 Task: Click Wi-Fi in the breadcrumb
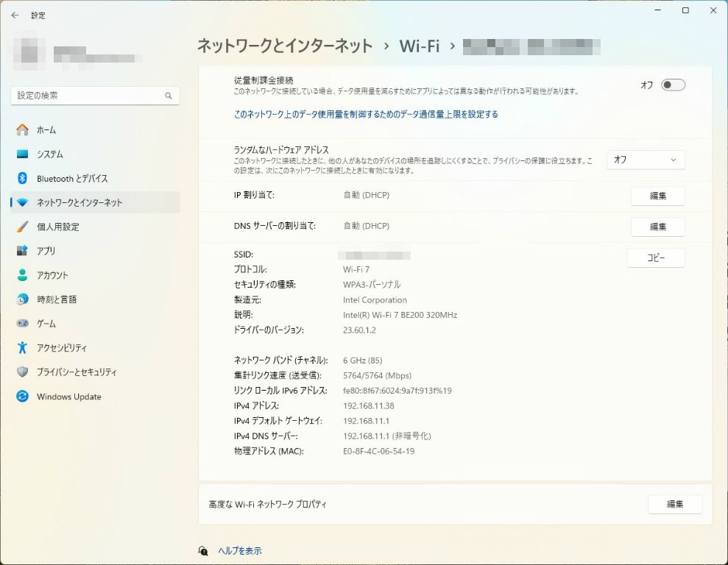[x=420, y=46]
